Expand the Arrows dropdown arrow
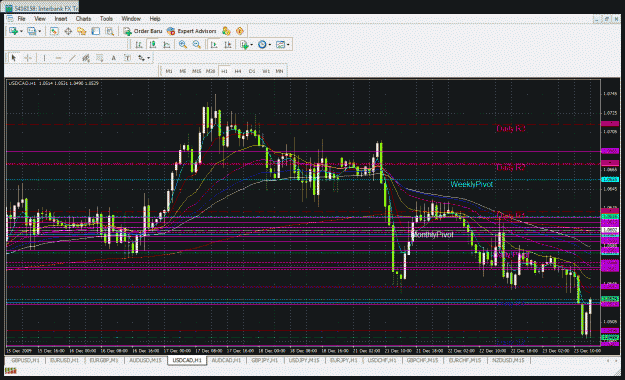The image size is (625, 380). [x=149, y=58]
